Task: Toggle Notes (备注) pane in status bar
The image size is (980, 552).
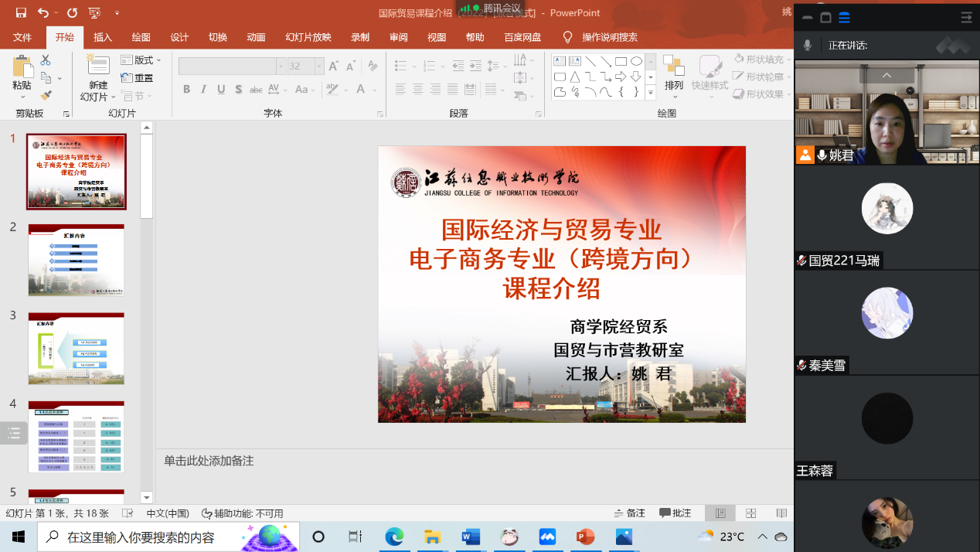Action: (630, 513)
